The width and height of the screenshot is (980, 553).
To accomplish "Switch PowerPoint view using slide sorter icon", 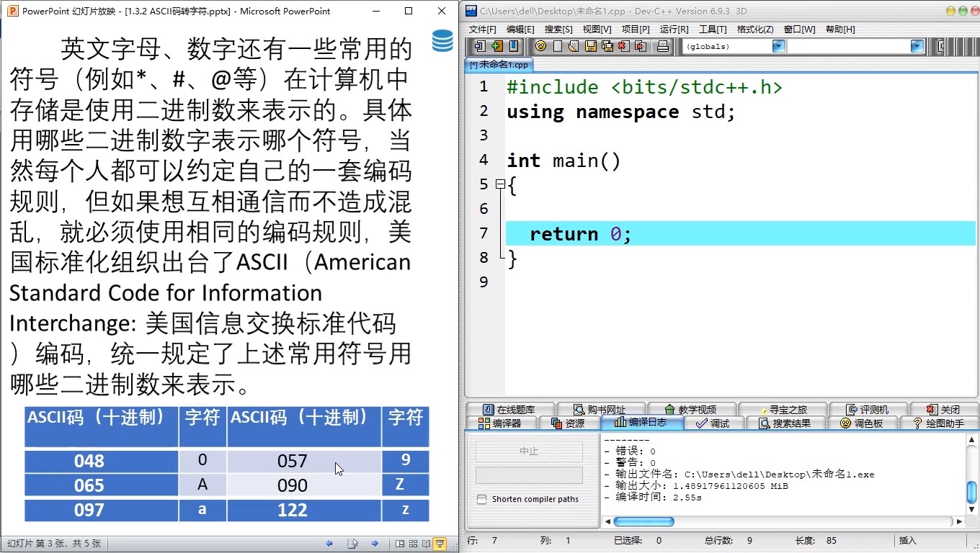I will click(413, 544).
